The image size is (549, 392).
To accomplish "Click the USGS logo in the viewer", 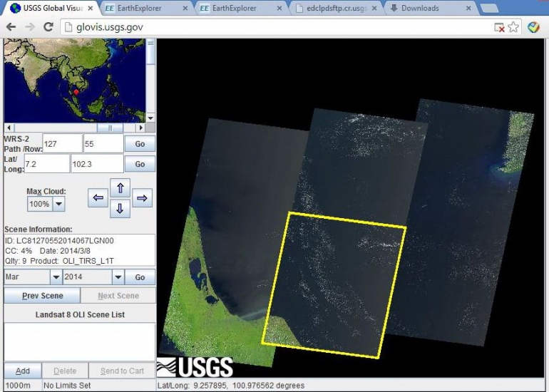I will click(x=195, y=367).
